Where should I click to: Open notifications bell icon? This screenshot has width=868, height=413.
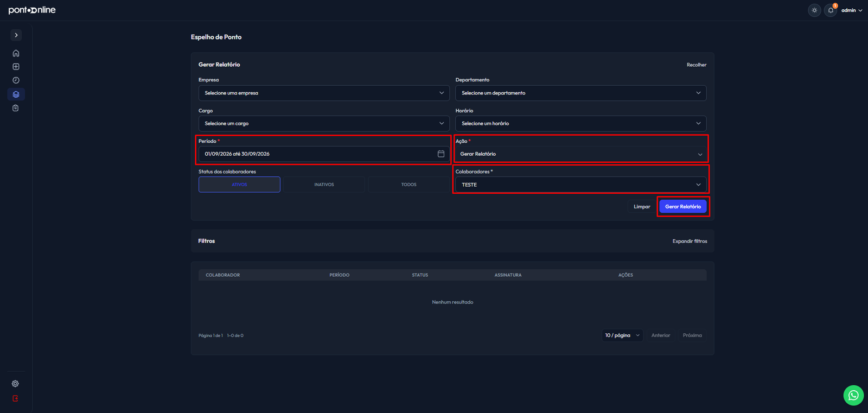click(831, 10)
